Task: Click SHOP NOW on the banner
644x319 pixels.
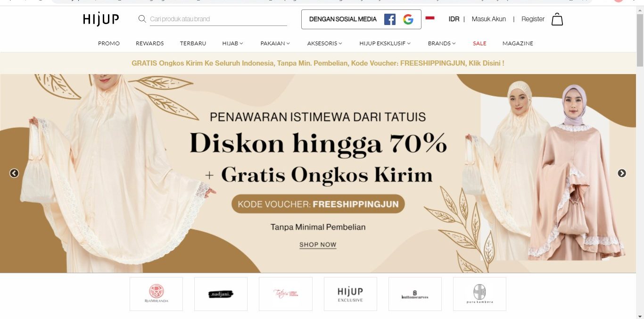Action: click(x=318, y=245)
